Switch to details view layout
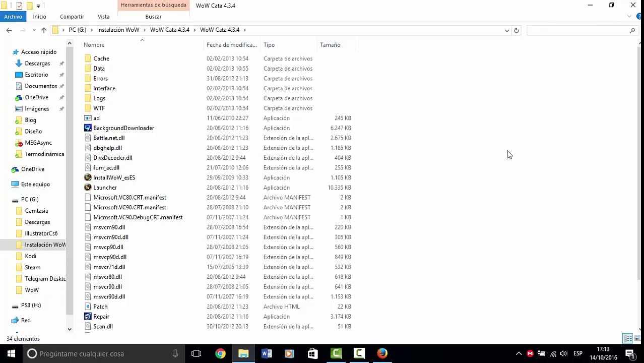The width and height of the screenshot is (644, 363). pyautogui.click(x=628, y=338)
